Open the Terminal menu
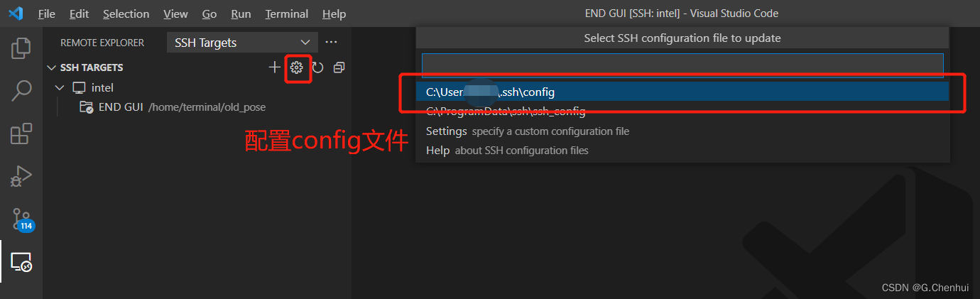980x299 pixels. pos(287,13)
